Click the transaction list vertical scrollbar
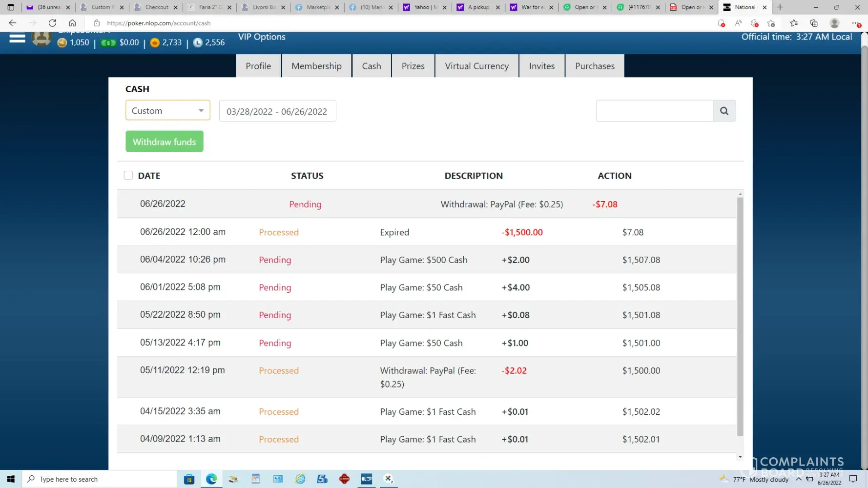The width and height of the screenshot is (868, 488). tap(740, 317)
